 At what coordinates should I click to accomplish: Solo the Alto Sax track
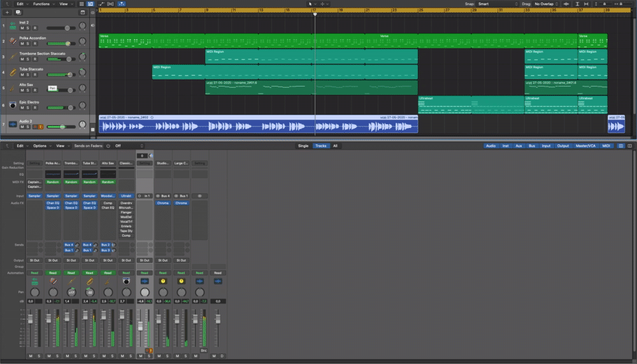coord(28,90)
